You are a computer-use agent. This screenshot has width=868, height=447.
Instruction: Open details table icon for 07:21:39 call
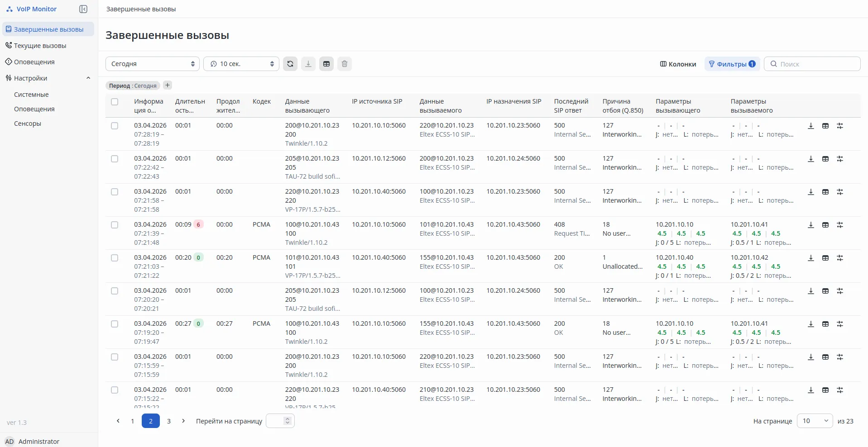tap(825, 225)
